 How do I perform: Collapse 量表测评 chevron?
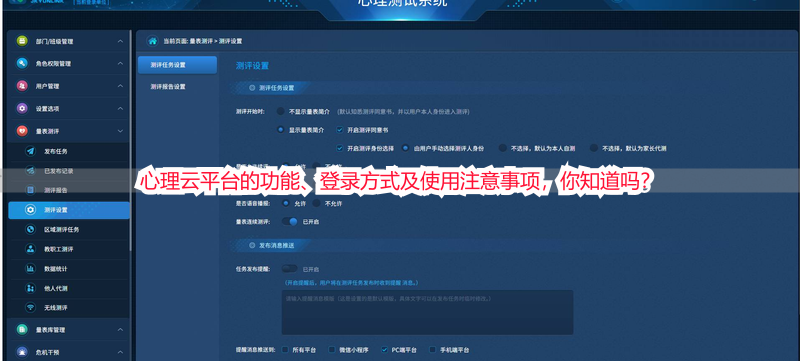120,131
